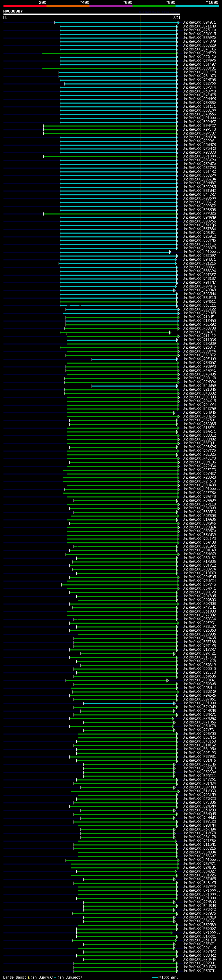Select the UniRef100_B9HF27 label
The height and width of the screenshot is (980, 222).
point(199,126)
